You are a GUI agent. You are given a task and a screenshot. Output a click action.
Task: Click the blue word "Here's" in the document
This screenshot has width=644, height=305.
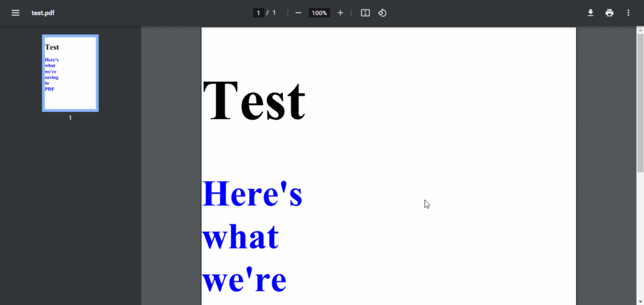tap(252, 194)
